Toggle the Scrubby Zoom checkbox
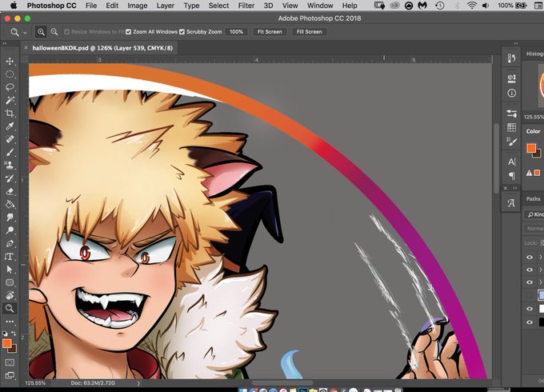Viewport: 544px width, 392px height. [x=182, y=32]
